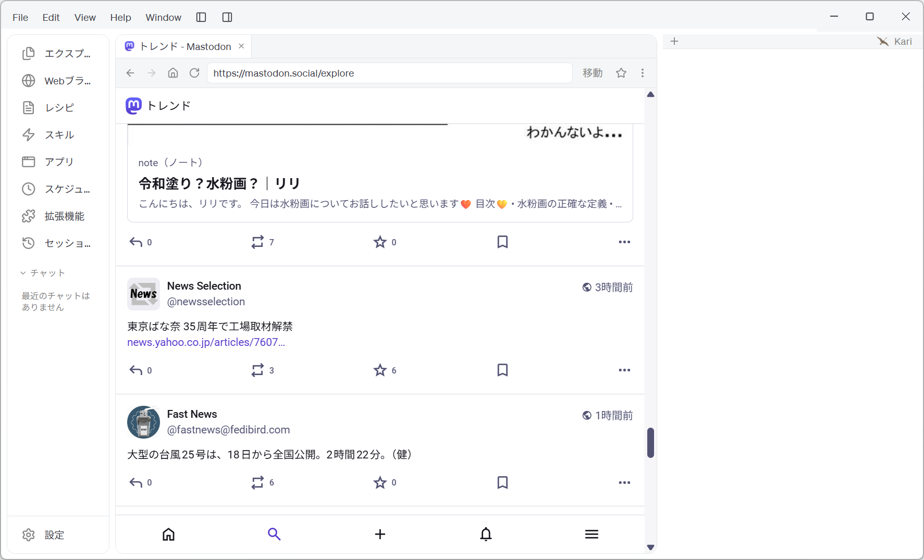Go to browser home page
This screenshot has height=560, width=924.
pyautogui.click(x=173, y=73)
